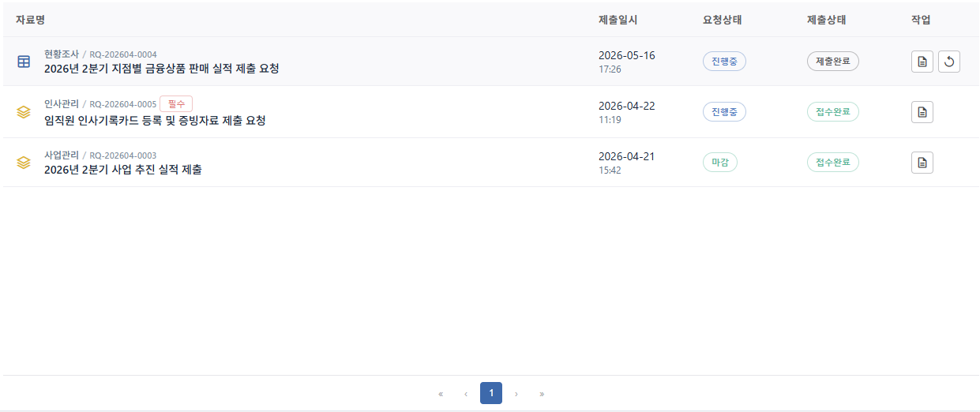Screen dimensions: 980x412
Task: Click the undo/resubmit icon in first row
Action: (x=949, y=62)
